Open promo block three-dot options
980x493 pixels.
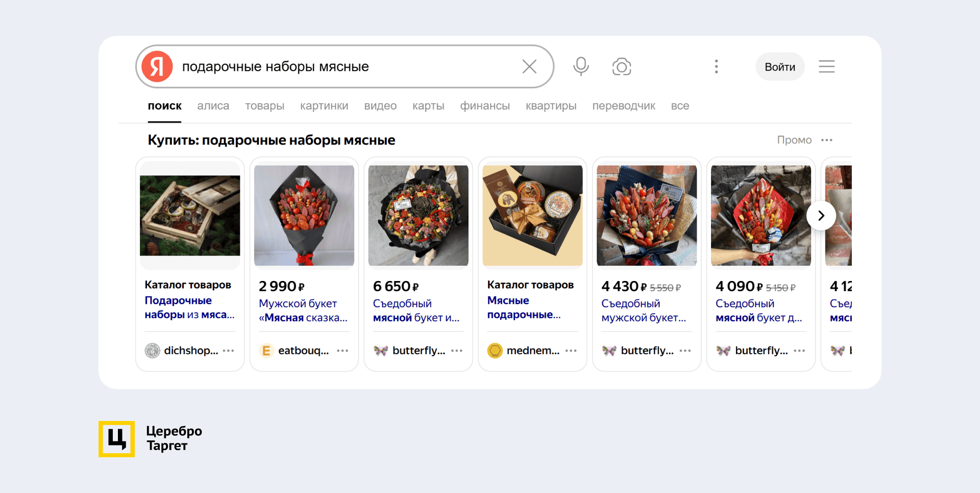(827, 140)
